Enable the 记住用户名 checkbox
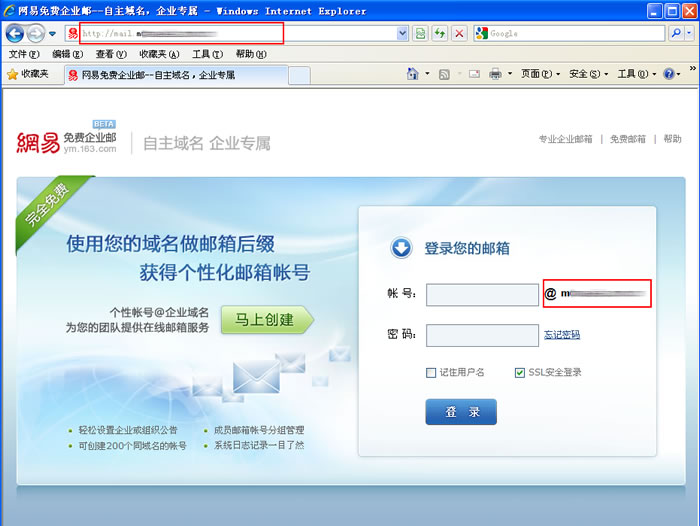Viewport: 700px width, 526px height. (x=431, y=372)
